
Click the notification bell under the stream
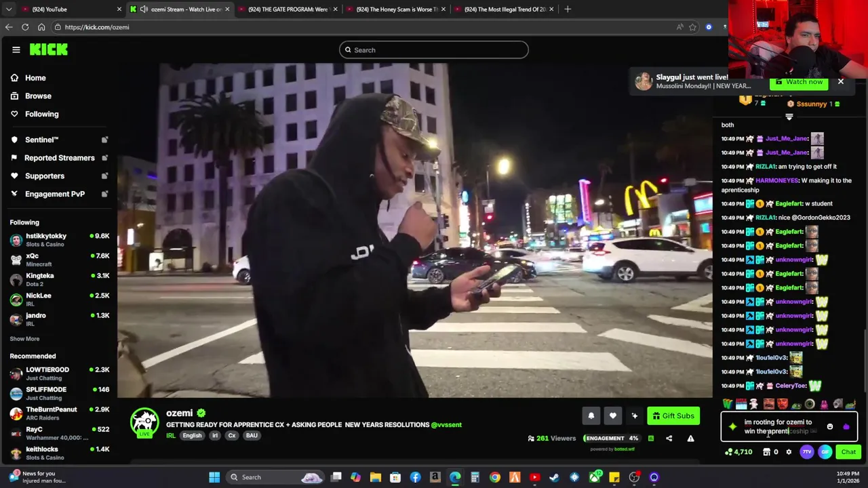point(591,416)
